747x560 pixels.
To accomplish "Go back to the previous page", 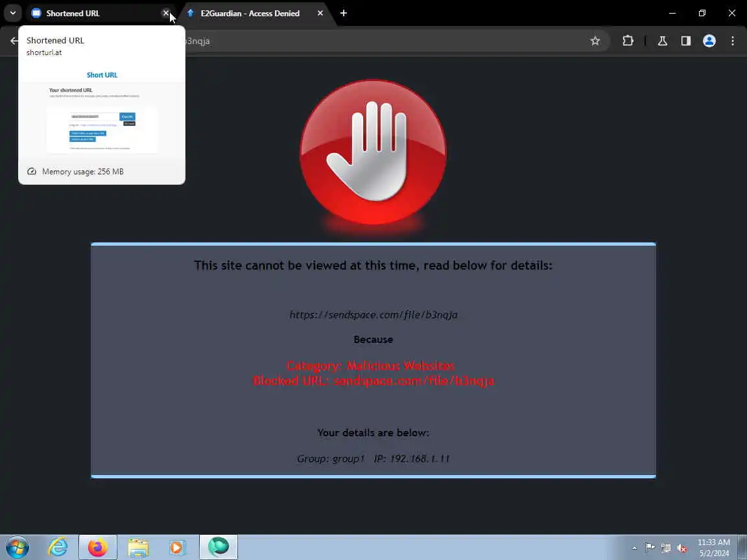I will tap(14, 41).
